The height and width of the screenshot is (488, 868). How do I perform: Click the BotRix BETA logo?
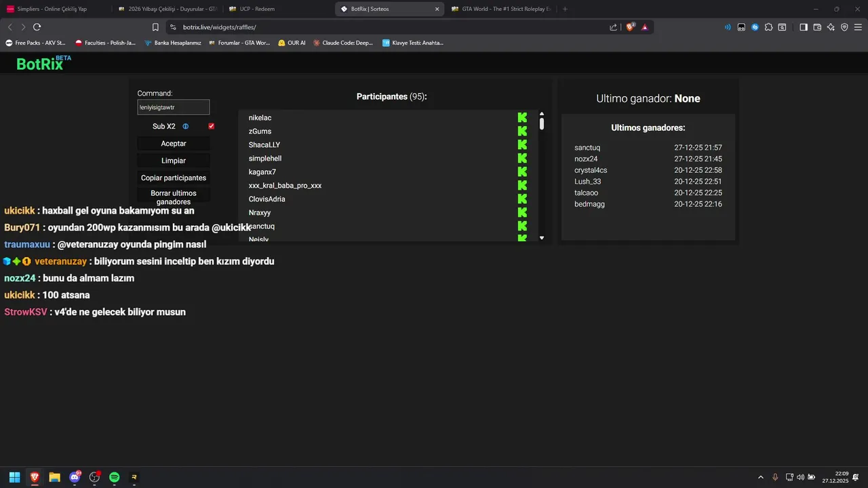(43, 63)
